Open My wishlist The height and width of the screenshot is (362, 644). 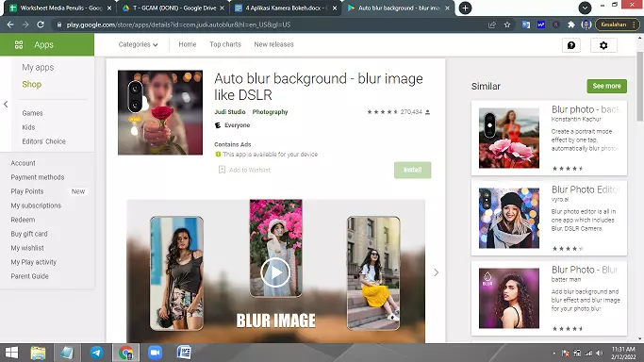click(x=27, y=248)
